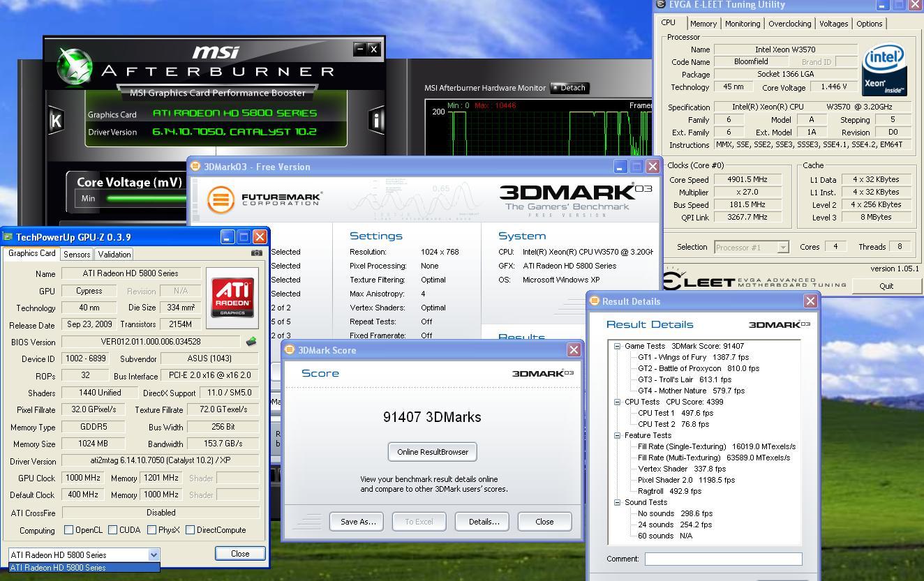
Task: Collapse the Game Tests tree node
Action: coord(618,346)
